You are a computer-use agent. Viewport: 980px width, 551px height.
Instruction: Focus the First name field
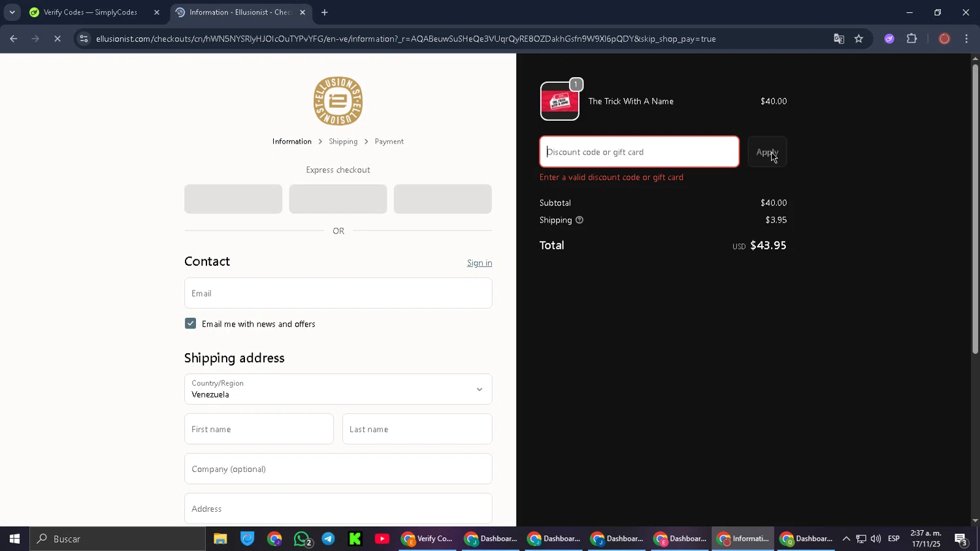(x=259, y=429)
